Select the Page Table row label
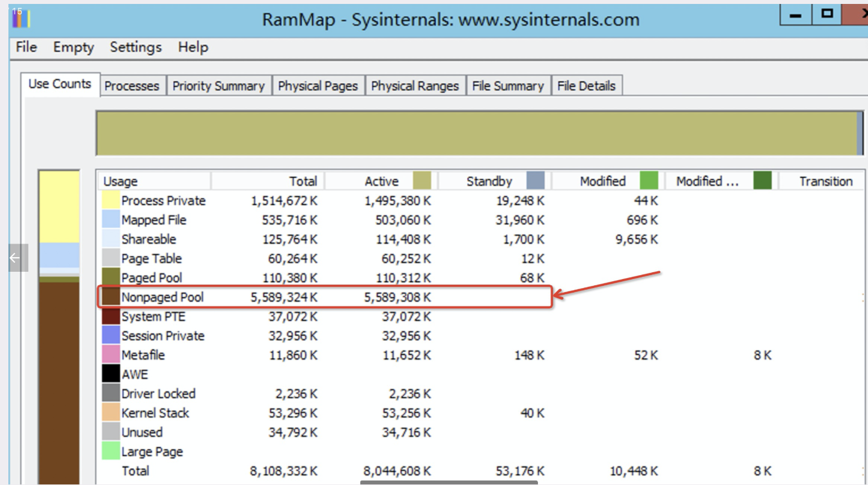Viewport: 868px width, 485px height. click(x=152, y=259)
